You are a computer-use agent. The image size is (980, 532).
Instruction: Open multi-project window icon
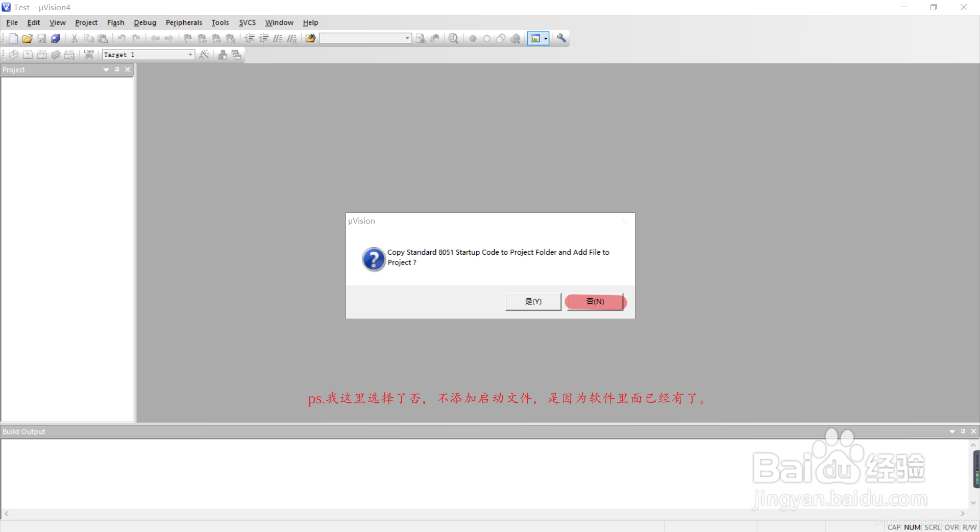coord(236,55)
